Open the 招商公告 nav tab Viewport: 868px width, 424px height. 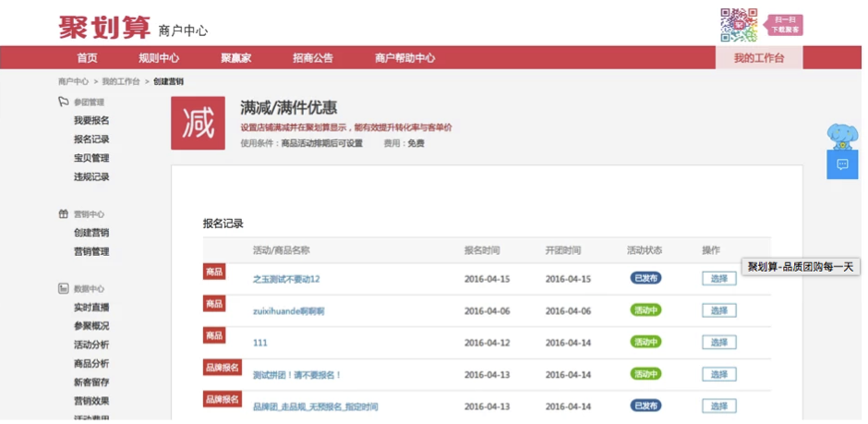coord(313,58)
